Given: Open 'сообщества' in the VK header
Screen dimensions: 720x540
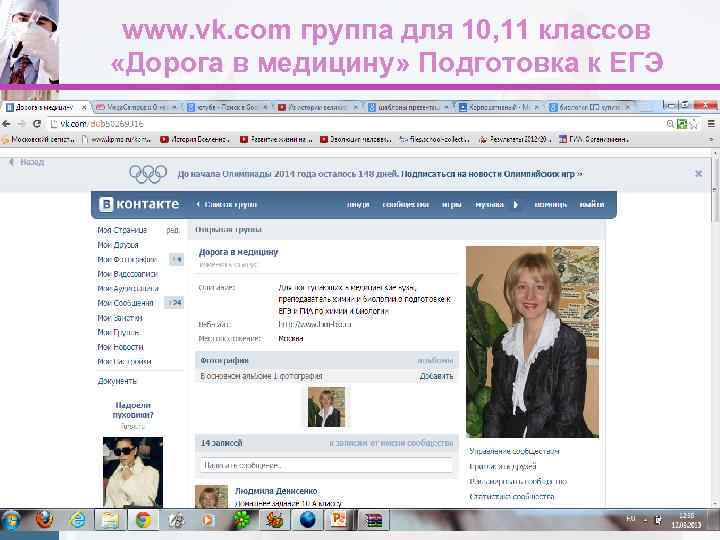Looking at the screenshot, I should tap(405, 204).
